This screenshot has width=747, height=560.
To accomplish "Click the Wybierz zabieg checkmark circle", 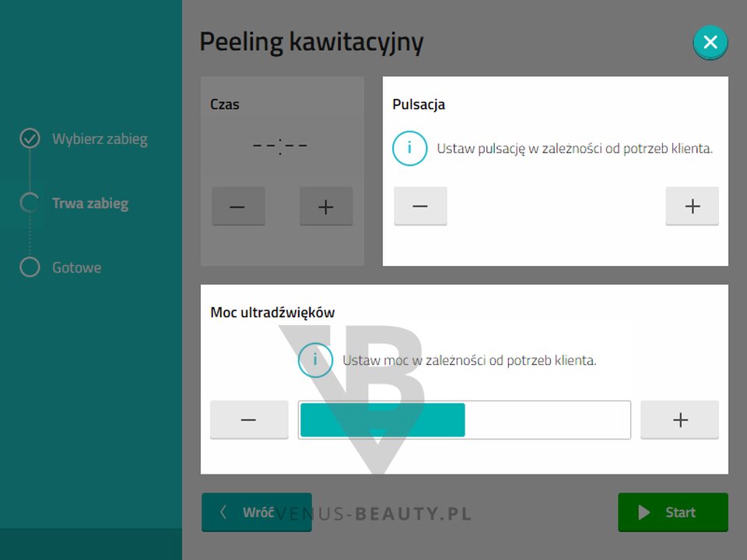I will coord(30,138).
